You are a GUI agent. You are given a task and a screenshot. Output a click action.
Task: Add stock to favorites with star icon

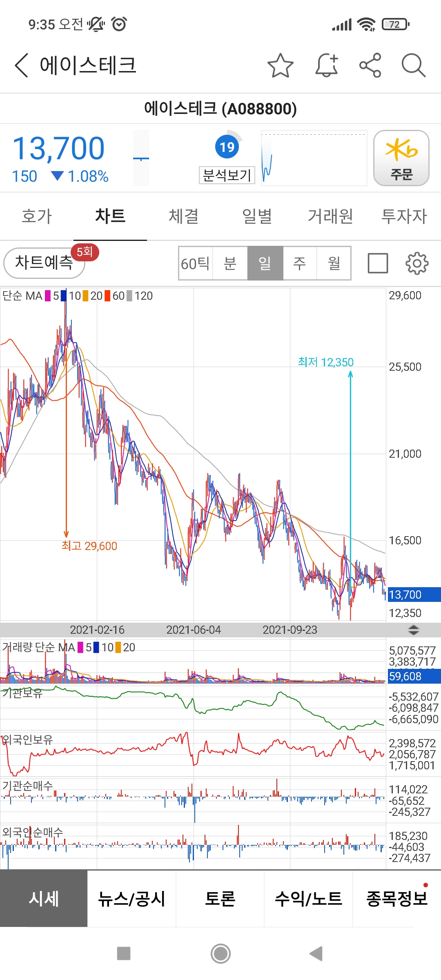pos(281,65)
